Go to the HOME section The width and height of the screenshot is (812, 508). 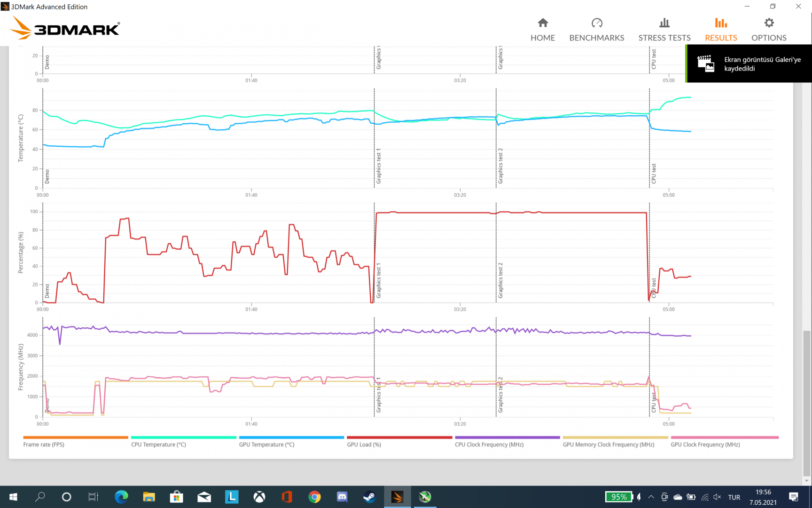543,30
